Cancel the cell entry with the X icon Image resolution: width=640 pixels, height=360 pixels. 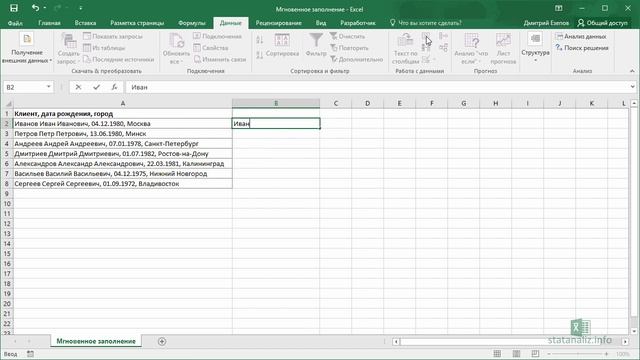[x=78, y=87]
